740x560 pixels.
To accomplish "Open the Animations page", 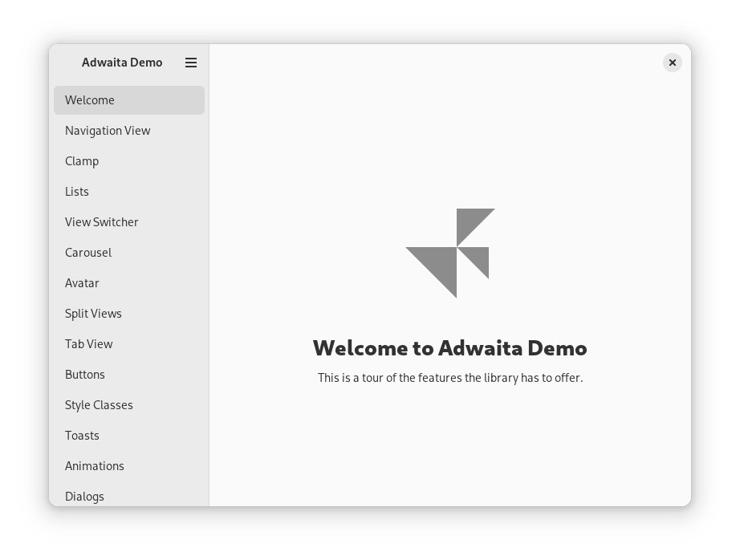I will point(128,466).
